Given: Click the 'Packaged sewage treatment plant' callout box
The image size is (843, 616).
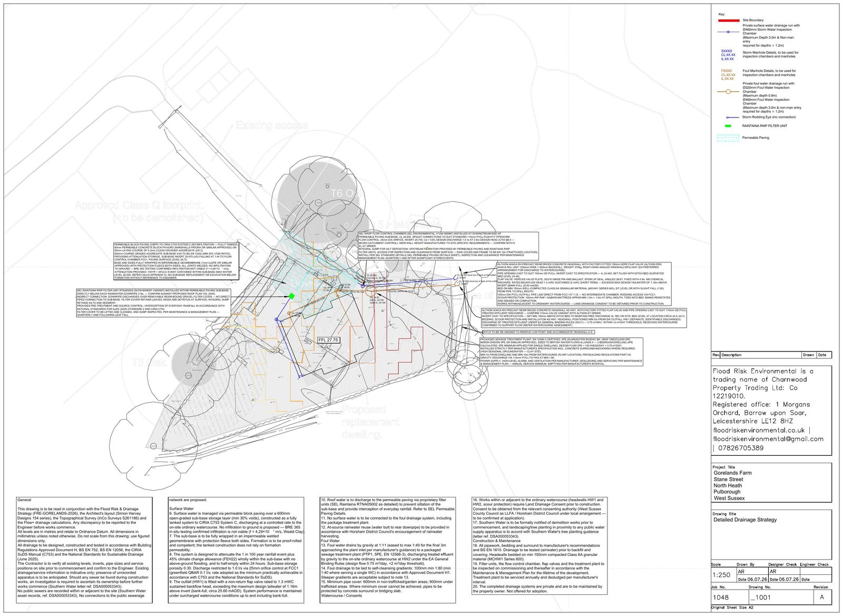Looking at the screenshot, I should pyautogui.click(x=562, y=352).
